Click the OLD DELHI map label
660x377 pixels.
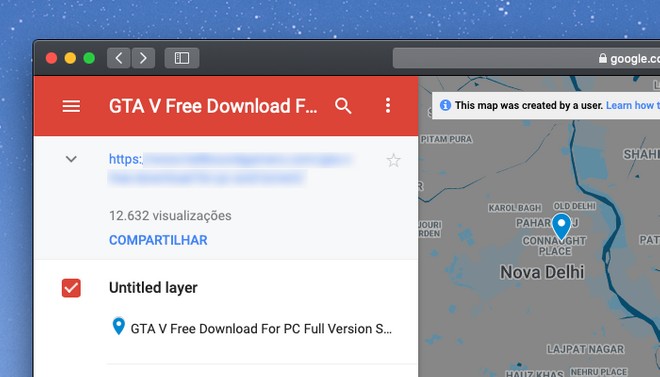(575, 206)
